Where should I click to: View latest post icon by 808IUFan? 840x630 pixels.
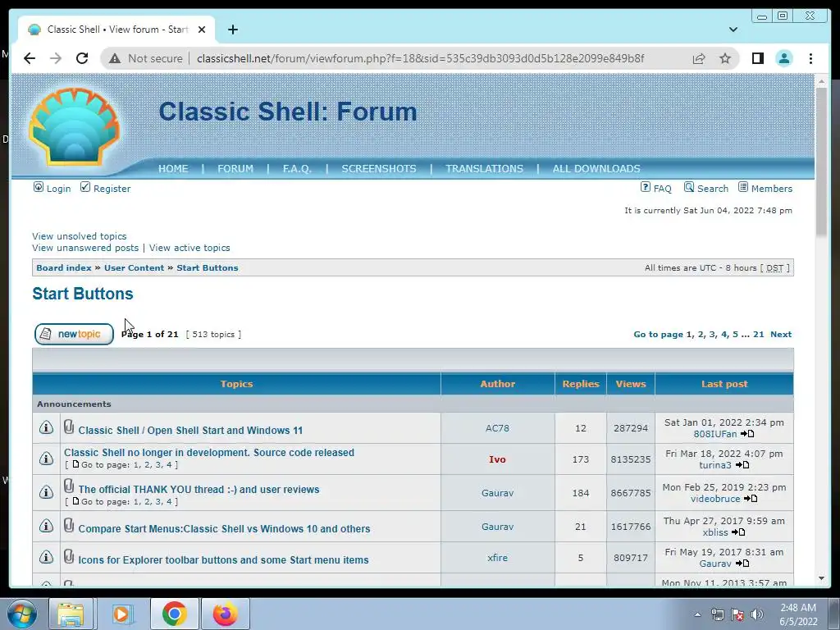pyautogui.click(x=747, y=434)
